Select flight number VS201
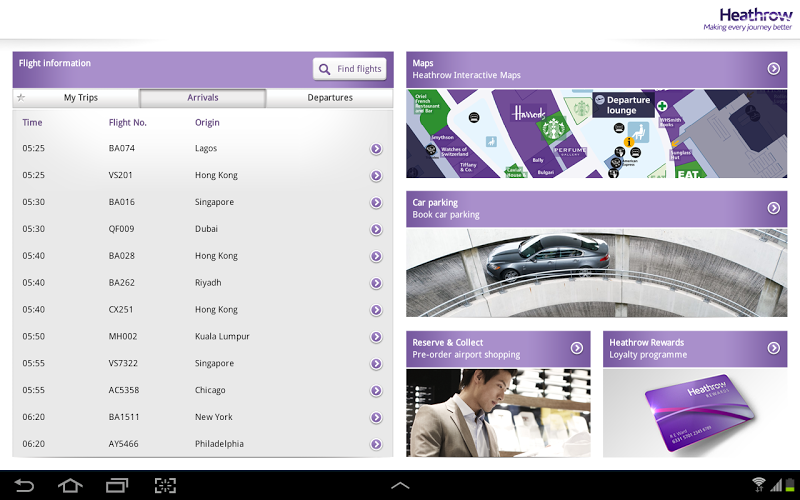 tap(120, 175)
